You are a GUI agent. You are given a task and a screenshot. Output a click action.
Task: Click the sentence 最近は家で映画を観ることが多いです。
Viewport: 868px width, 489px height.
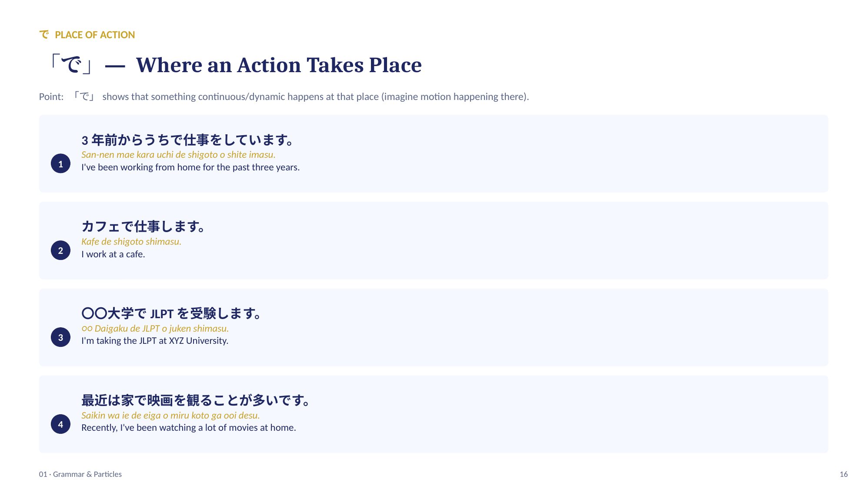click(x=196, y=400)
